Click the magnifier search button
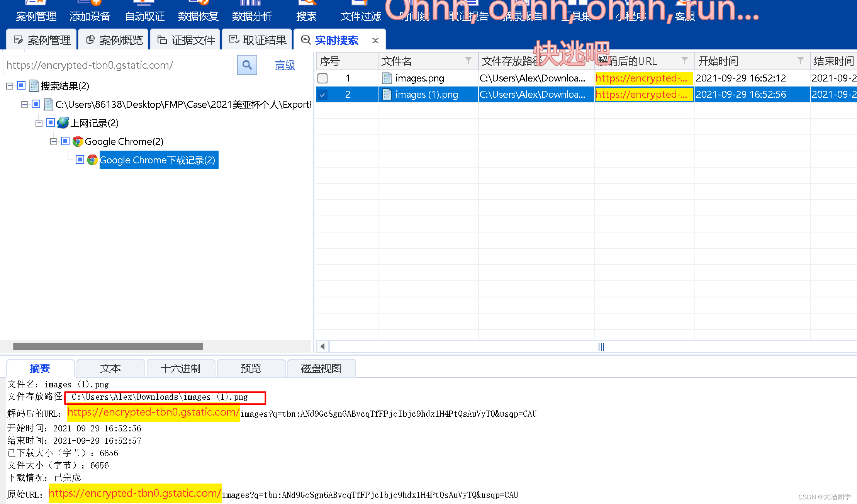This screenshot has height=504, width=857. (247, 65)
